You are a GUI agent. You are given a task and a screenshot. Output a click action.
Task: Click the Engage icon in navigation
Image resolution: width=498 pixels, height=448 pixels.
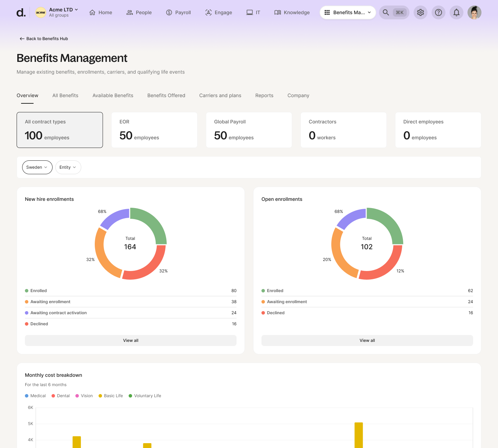pos(209,12)
